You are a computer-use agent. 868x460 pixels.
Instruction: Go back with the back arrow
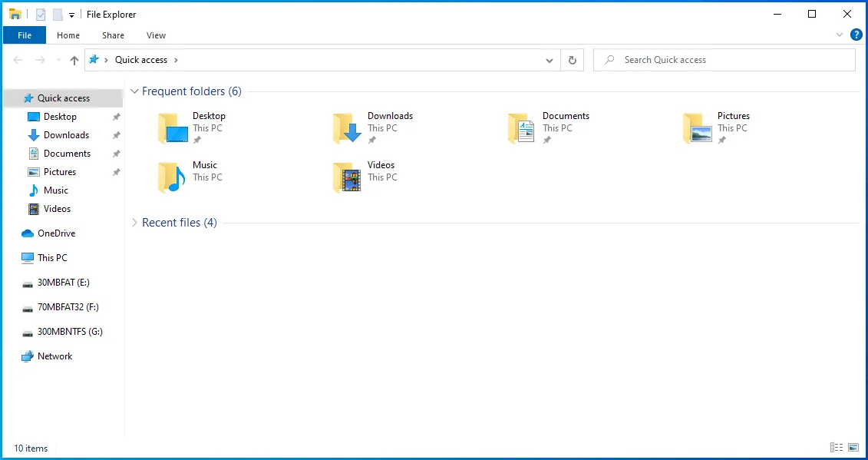[18, 60]
